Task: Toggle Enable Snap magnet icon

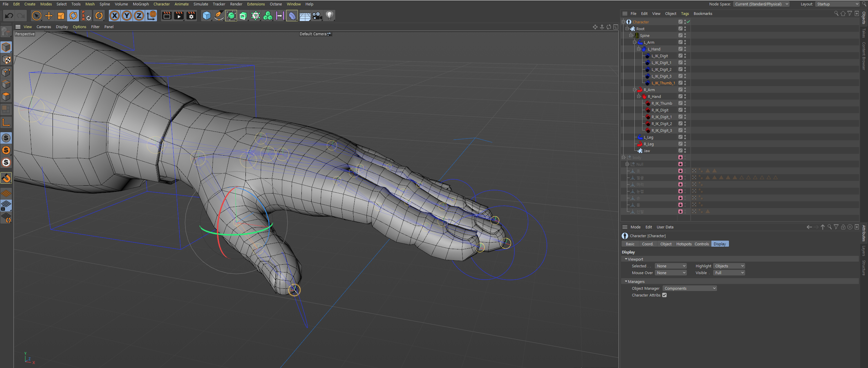Action: coord(6,178)
